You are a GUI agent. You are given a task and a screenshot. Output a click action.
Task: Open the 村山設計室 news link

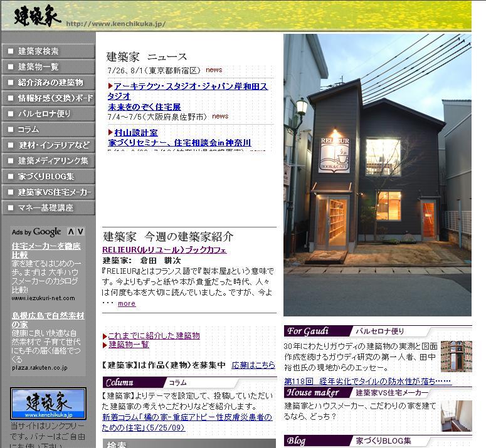tap(136, 133)
